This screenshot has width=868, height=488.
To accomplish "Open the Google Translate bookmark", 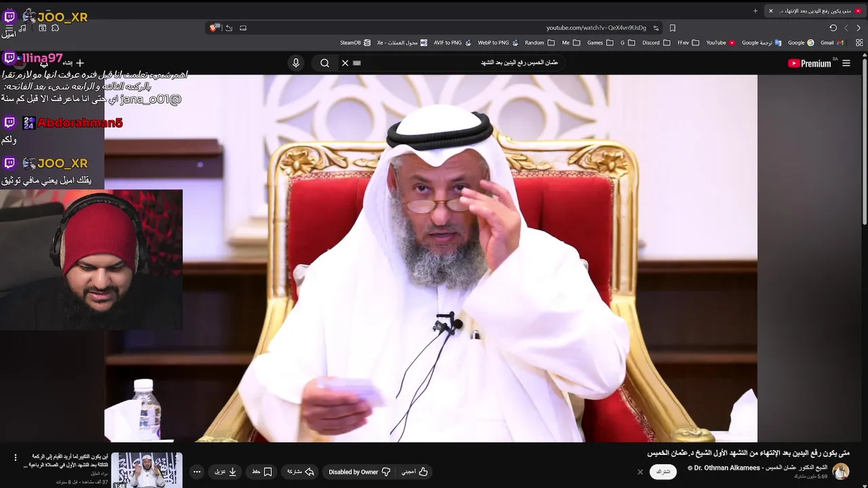I will point(762,43).
